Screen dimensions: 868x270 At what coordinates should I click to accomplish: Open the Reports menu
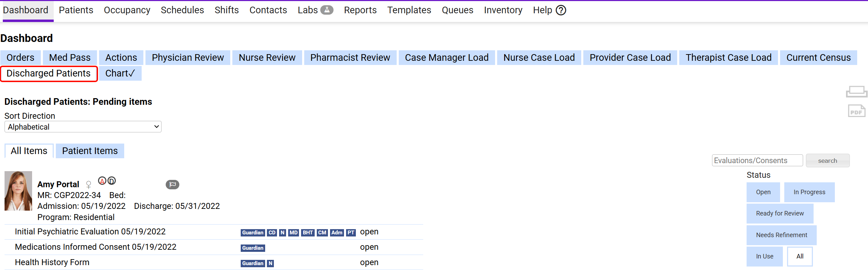pyautogui.click(x=360, y=10)
